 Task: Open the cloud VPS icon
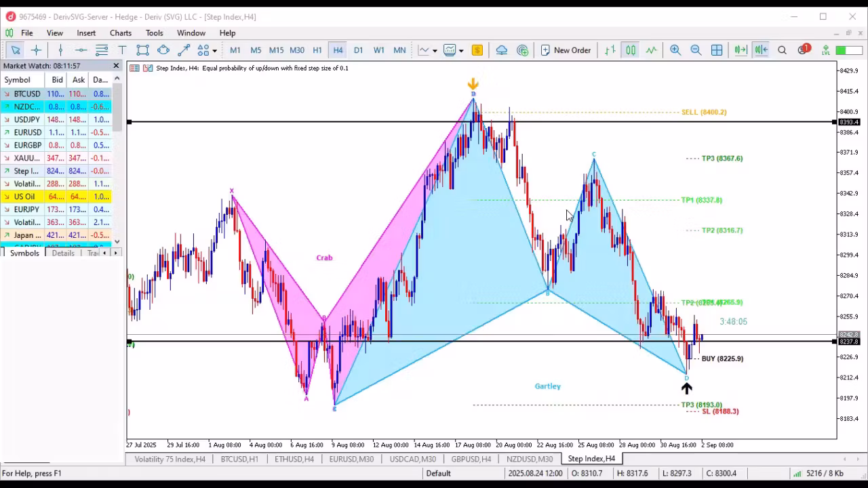(x=502, y=50)
